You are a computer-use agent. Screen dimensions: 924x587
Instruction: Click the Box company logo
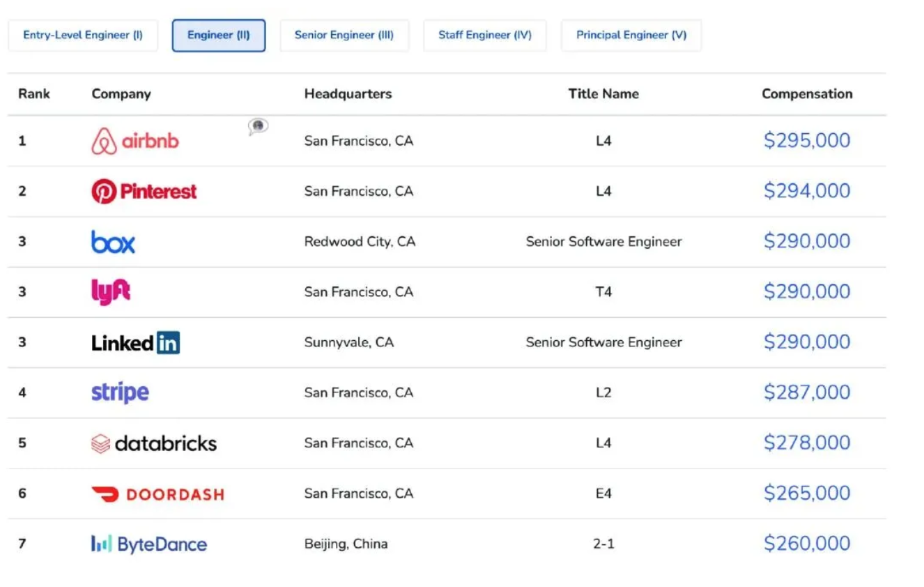click(113, 242)
